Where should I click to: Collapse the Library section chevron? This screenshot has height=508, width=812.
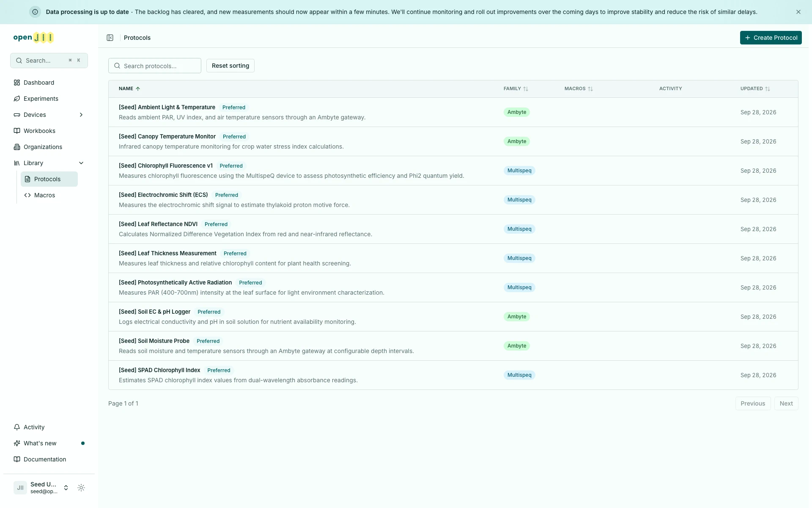(81, 163)
